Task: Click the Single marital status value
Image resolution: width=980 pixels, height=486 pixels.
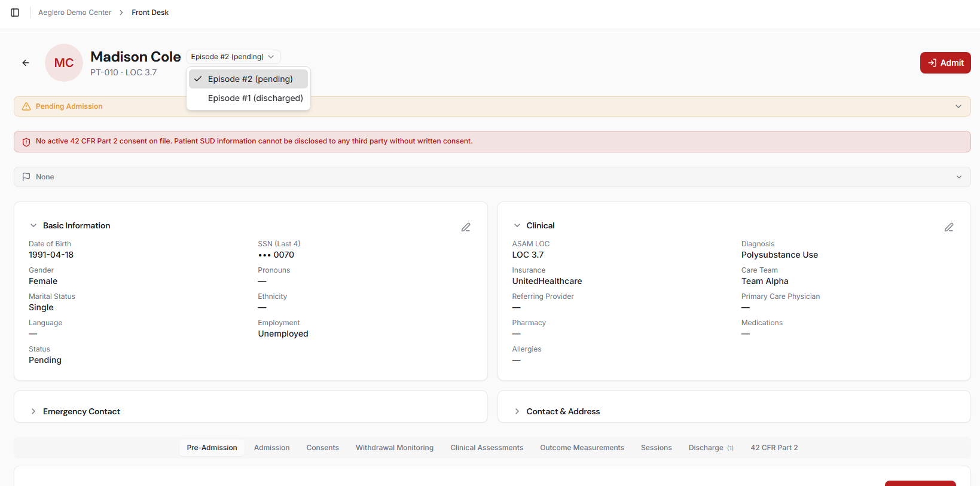Action: [x=41, y=307]
